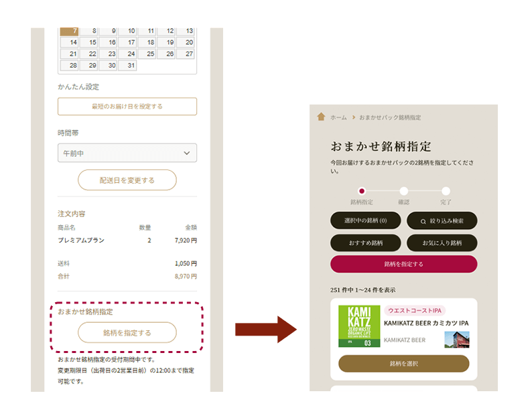
Task: Click the home icon in the breadcrumb
Action: point(321,117)
